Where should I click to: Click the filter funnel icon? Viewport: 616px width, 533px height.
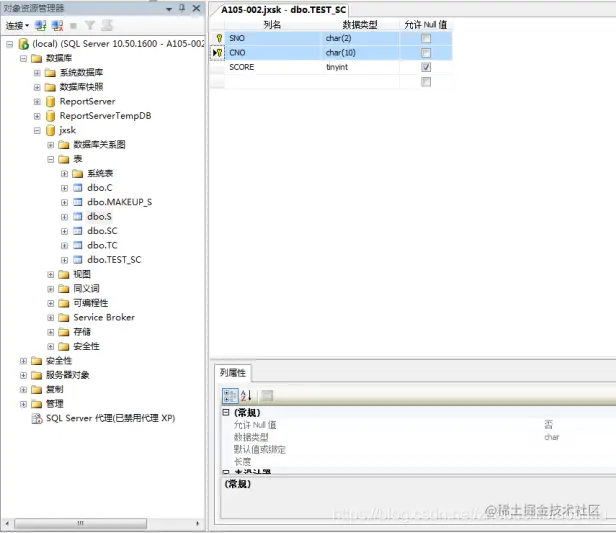(x=90, y=26)
